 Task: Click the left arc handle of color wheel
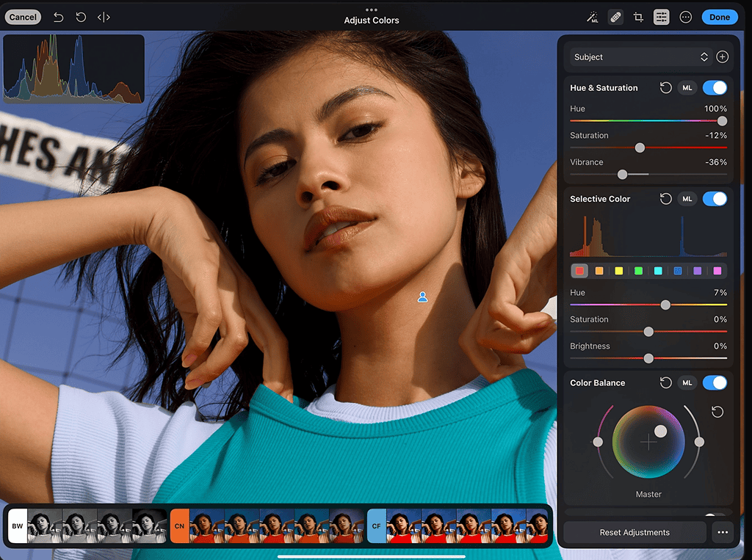coord(598,442)
